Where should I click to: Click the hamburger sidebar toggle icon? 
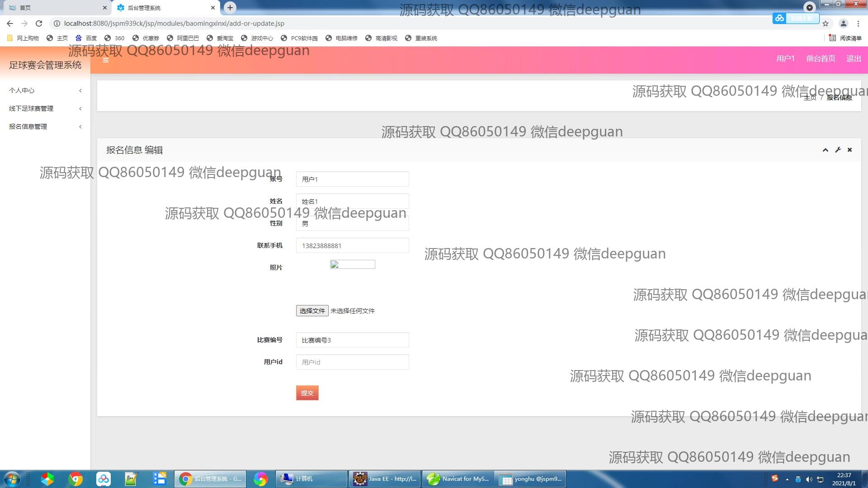[x=106, y=60]
